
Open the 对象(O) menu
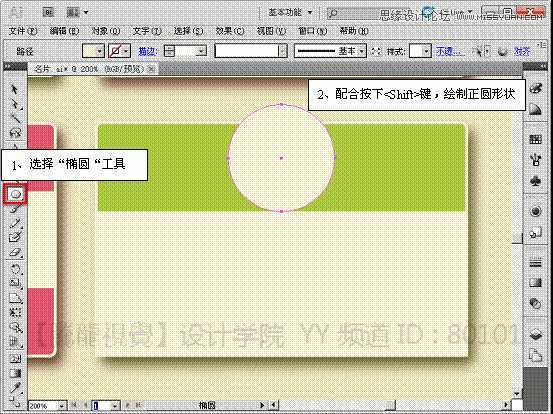click(105, 31)
